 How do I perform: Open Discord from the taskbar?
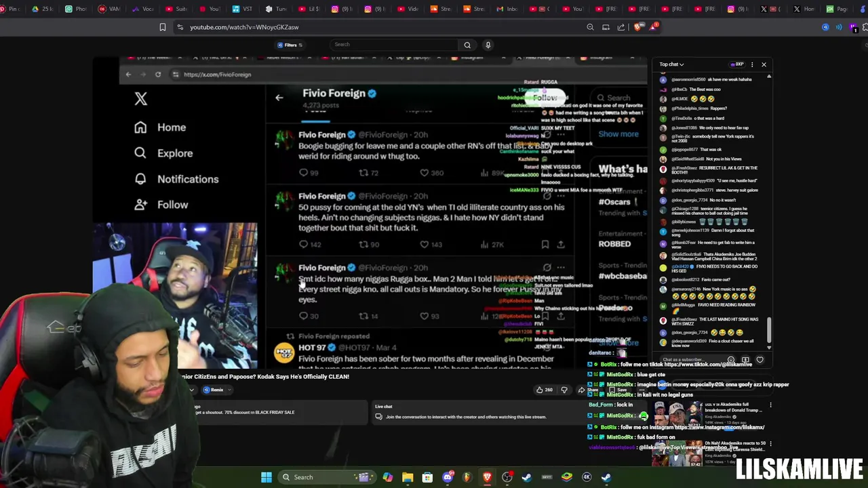click(448, 477)
